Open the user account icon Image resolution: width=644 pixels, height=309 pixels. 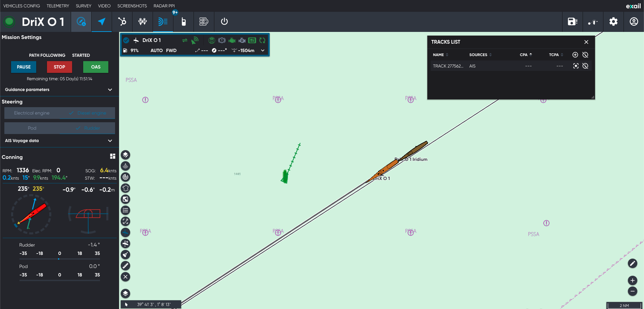pos(634,22)
